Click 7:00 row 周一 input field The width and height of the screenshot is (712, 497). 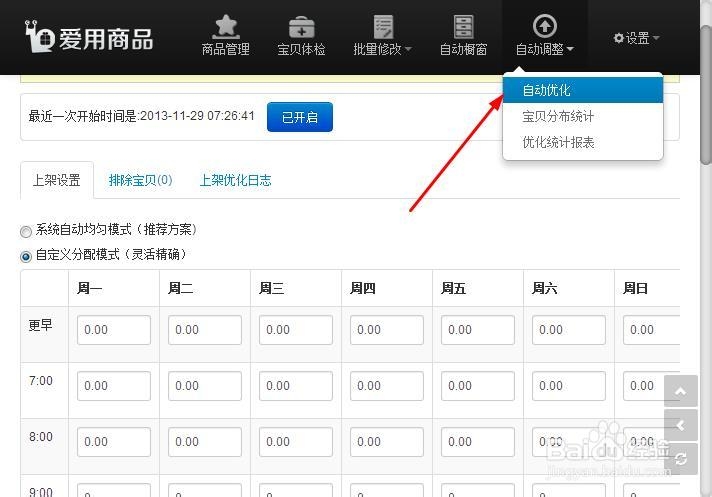point(114,386)
